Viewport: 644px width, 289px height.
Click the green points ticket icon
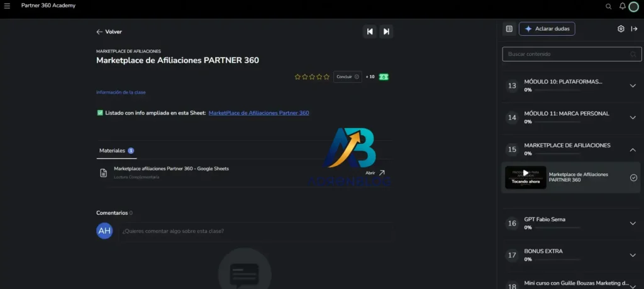coord(384,77)
